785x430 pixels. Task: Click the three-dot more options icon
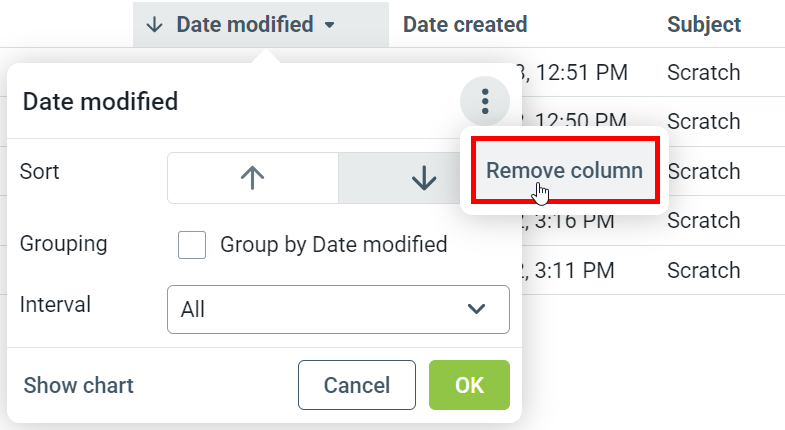pos(485,101)
